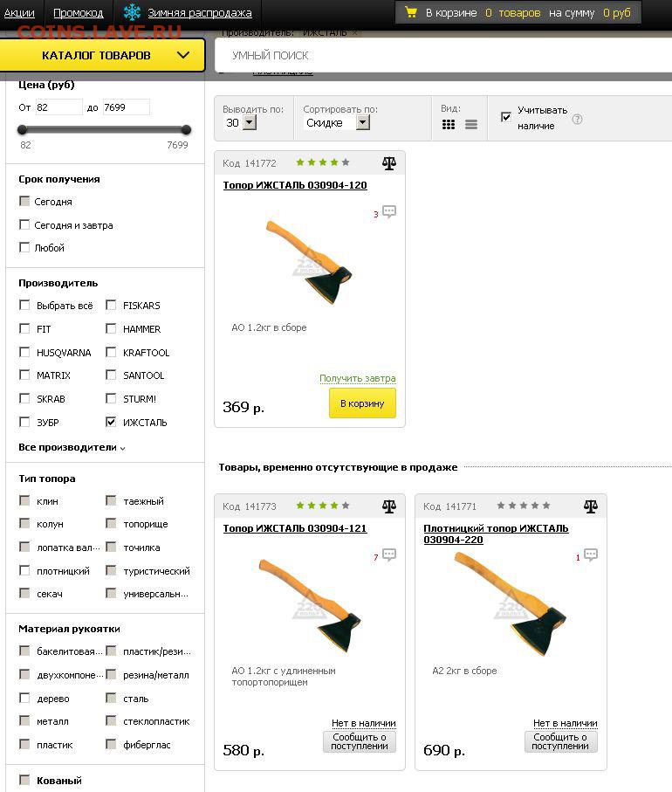Screen dimensions: 672x792
Task: Open comments icon for axe 030904-120
Action: tap(388, 211)
